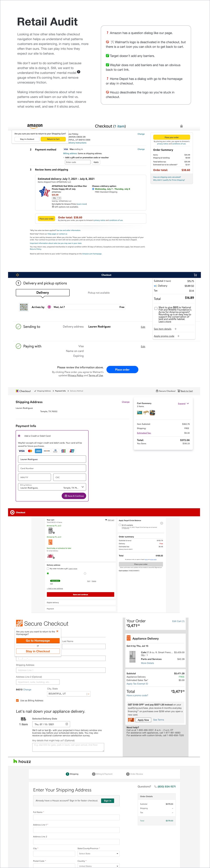
Task: Click the info icon beside Target Circle Balance
Action: [x=161, y=523]
